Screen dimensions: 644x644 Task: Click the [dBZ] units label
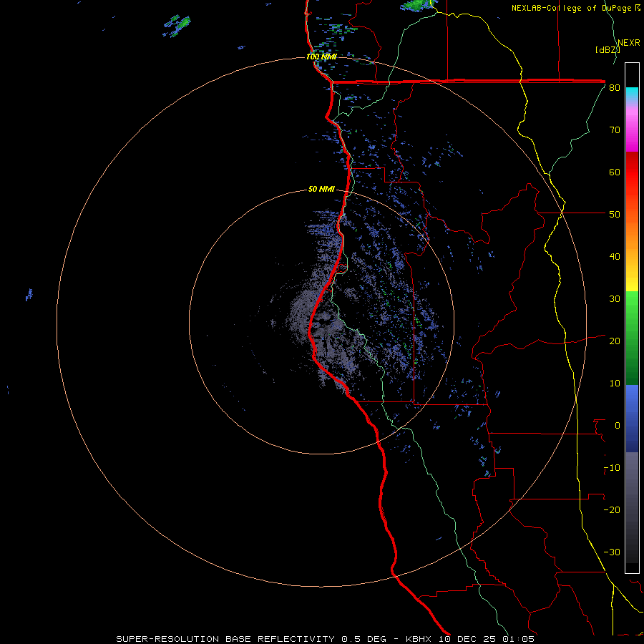[x=608, y=50]
